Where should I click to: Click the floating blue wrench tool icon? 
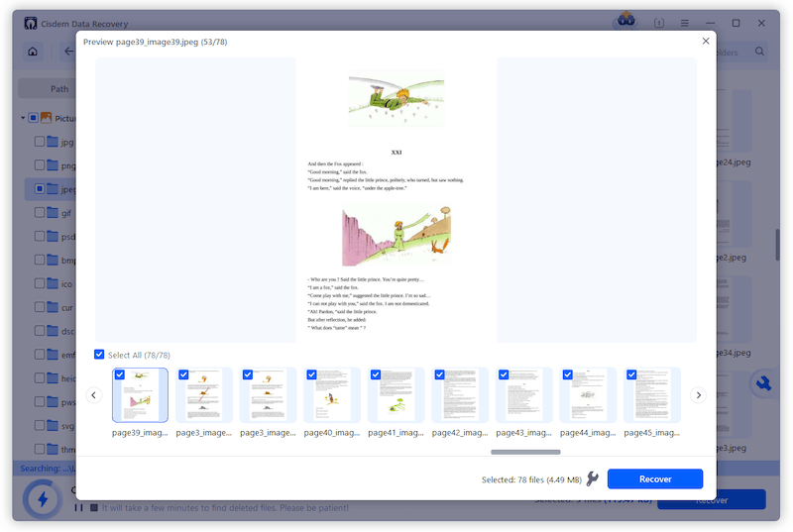coord(763,384)
